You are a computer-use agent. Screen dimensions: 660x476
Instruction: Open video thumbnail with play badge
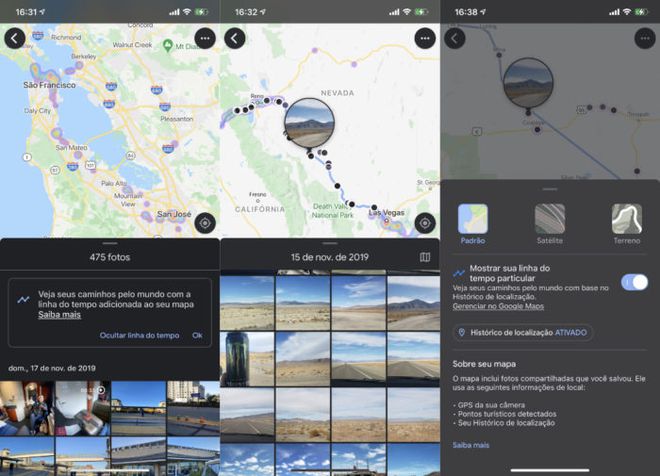pos(83,408)
